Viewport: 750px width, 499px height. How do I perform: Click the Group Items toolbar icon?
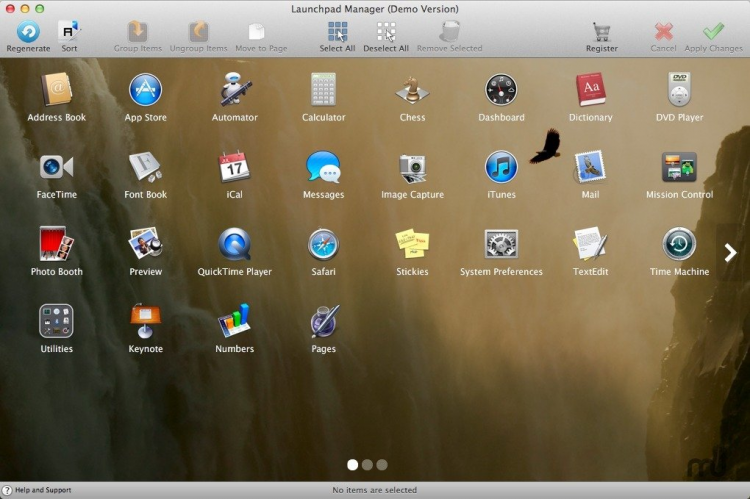(x=137, y=32)
